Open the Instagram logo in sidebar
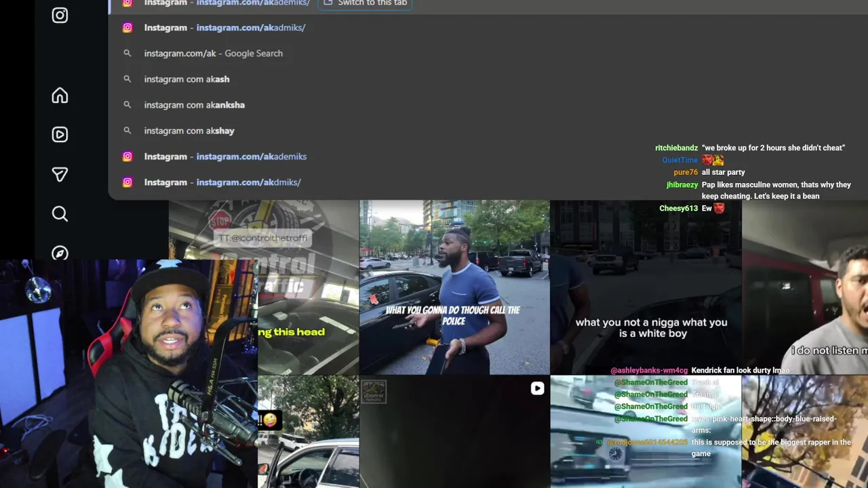The height and width of the screenshot is (488, 868). (x=60, y=15)
